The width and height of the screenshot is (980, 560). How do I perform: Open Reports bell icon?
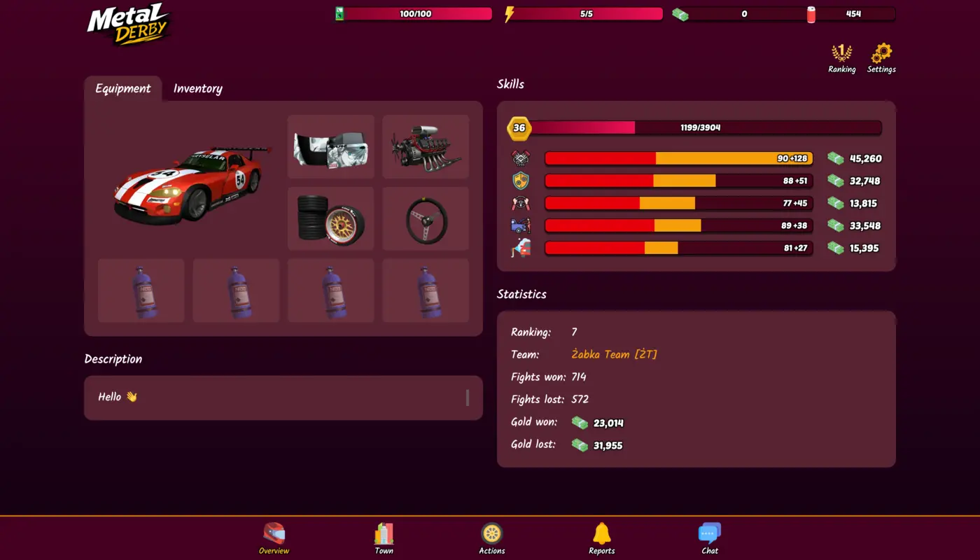coord(601,538)
